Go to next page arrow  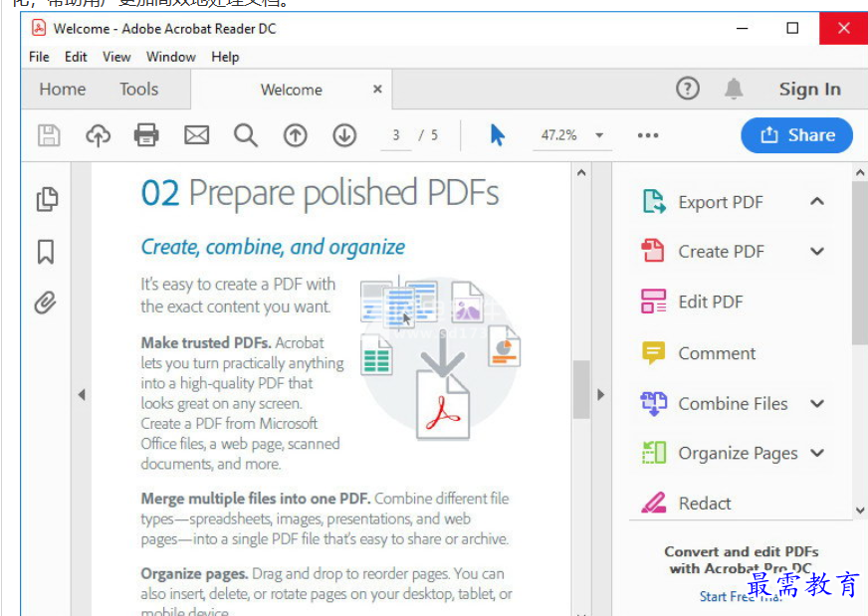[344, 135]
